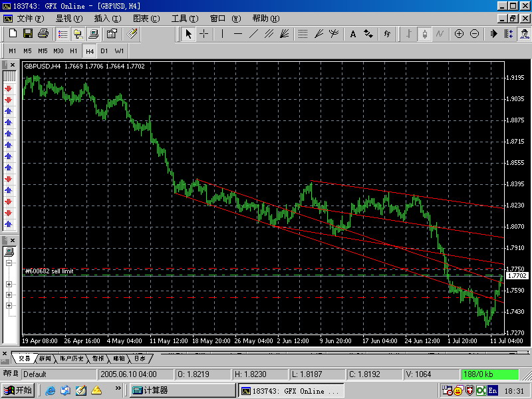The width and height of the screenshot is (532, 399).
Task: Expand the last plus node in navigator
Action: click(x=9, y=305)
